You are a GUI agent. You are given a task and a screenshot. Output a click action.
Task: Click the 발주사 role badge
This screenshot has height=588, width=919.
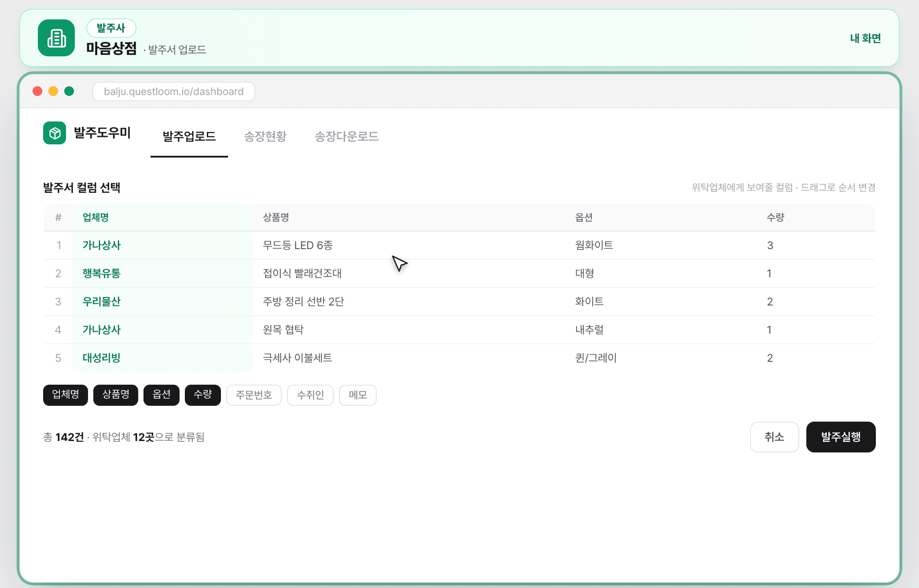click(x=111, y=28)
